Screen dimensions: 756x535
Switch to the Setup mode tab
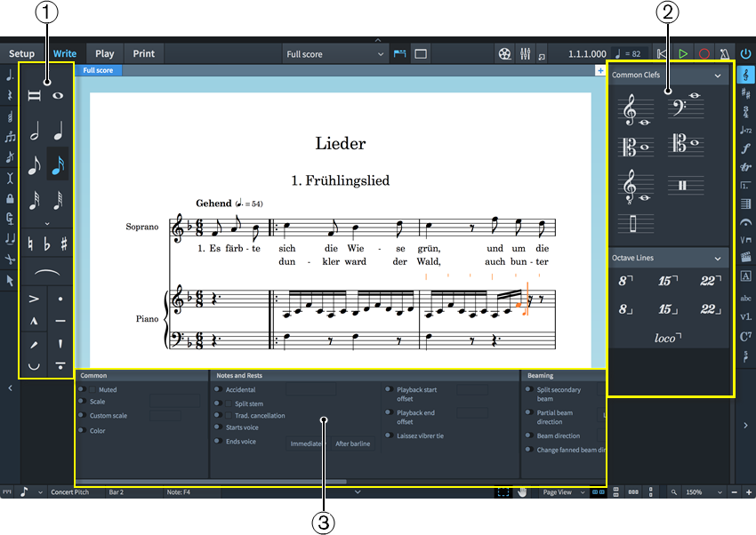point(21,54)
